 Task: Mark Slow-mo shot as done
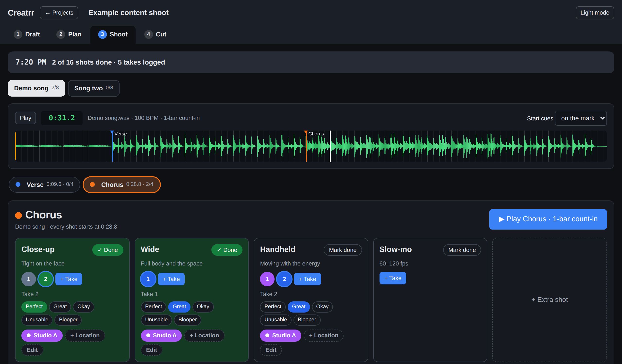[462, 250]
